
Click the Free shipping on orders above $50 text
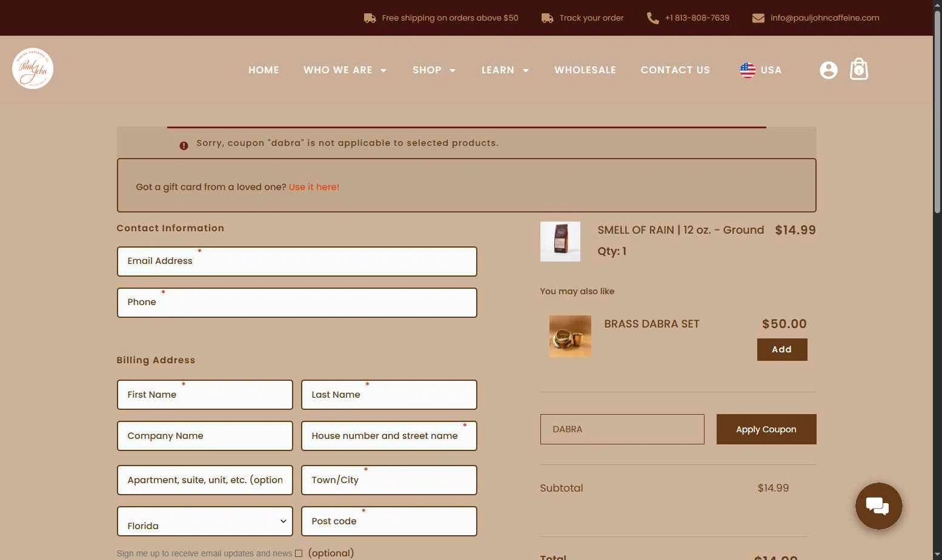450,18
